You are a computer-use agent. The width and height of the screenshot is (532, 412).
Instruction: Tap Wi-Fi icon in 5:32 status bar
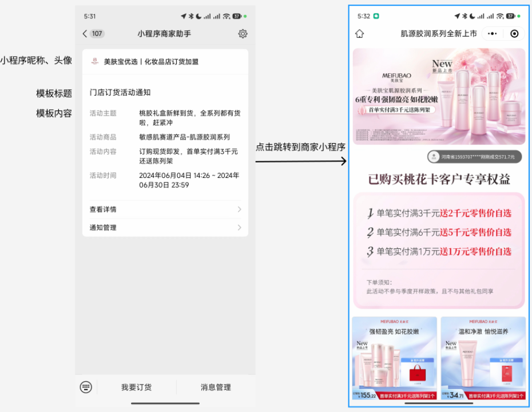tap(500, 16)
